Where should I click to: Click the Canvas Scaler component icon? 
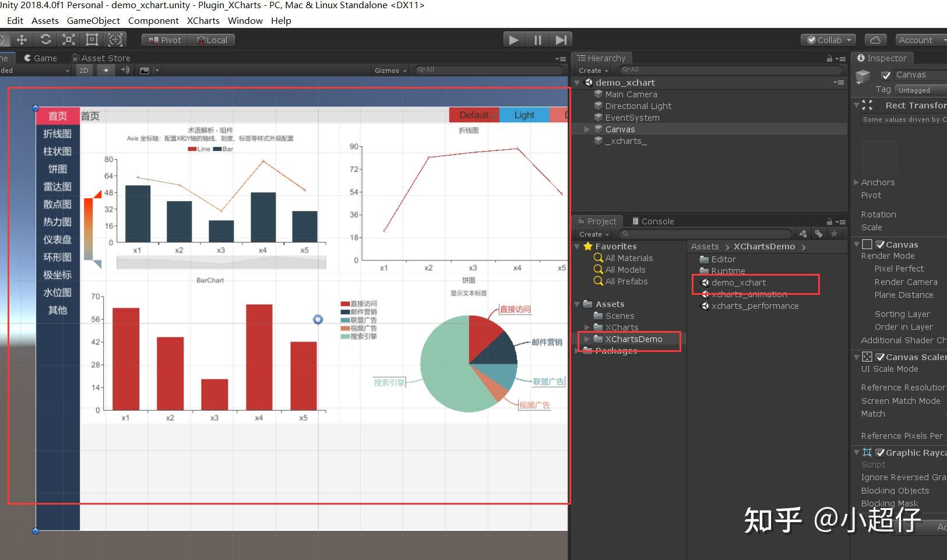(x=867, y=357)
